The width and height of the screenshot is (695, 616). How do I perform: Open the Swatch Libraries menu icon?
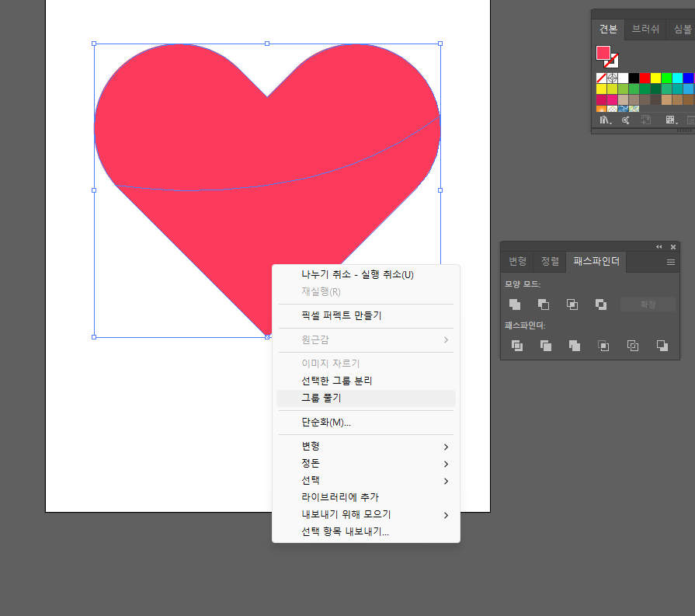604,120
